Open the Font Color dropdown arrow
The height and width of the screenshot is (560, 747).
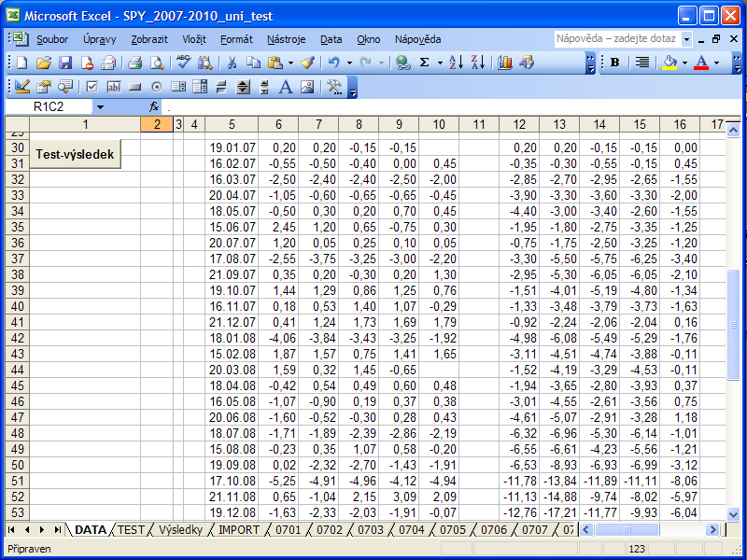click(716, 63)
